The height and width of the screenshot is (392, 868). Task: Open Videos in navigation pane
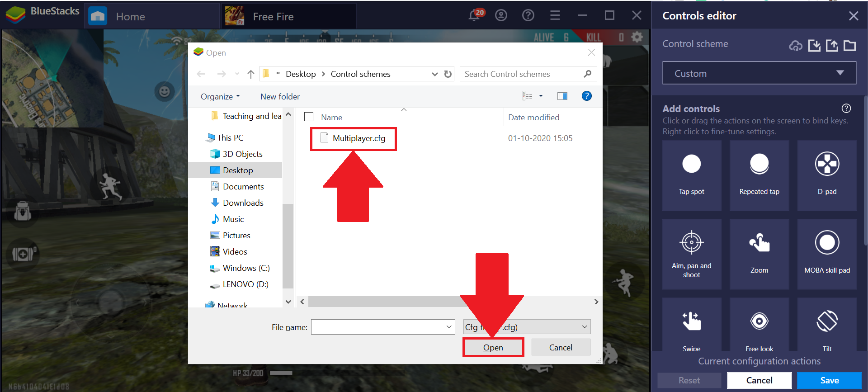[x=229, y=251]
